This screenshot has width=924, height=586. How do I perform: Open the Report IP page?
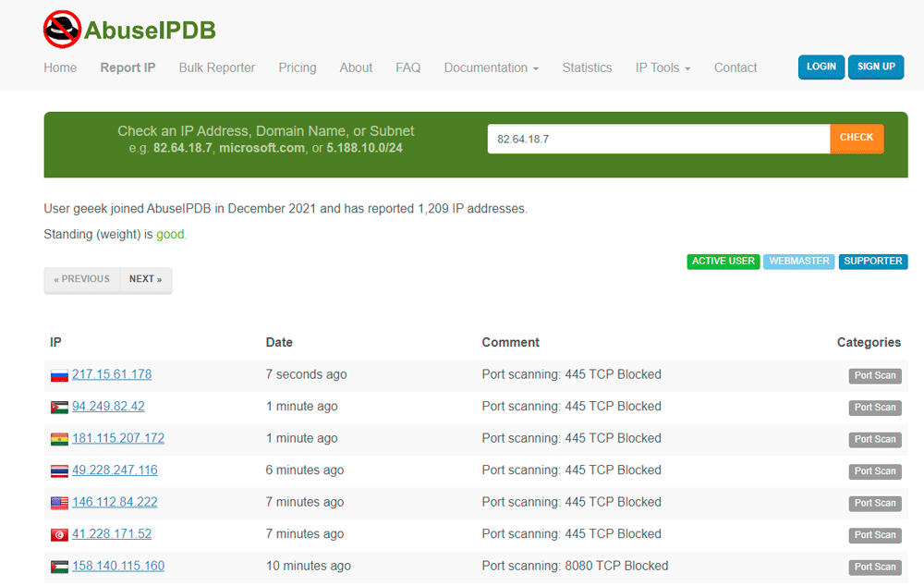pyautogui.click(x=128, y=67)
